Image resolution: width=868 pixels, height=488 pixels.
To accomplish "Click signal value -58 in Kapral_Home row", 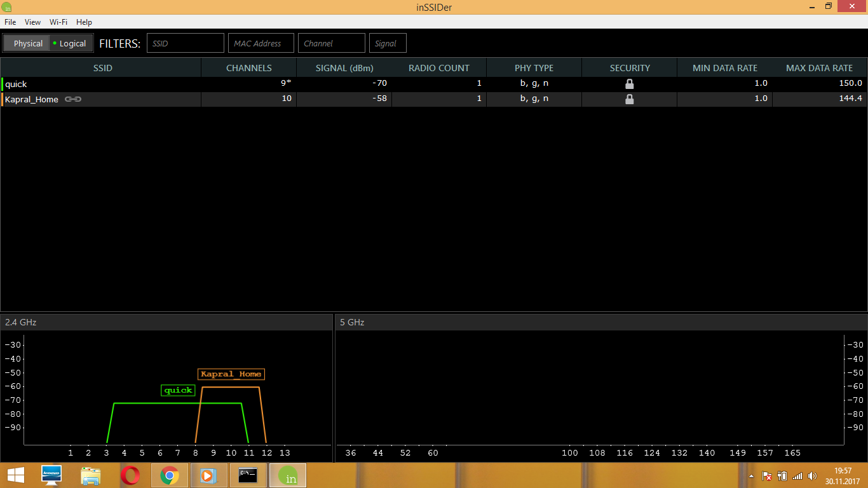I will [x=380, y=98].
